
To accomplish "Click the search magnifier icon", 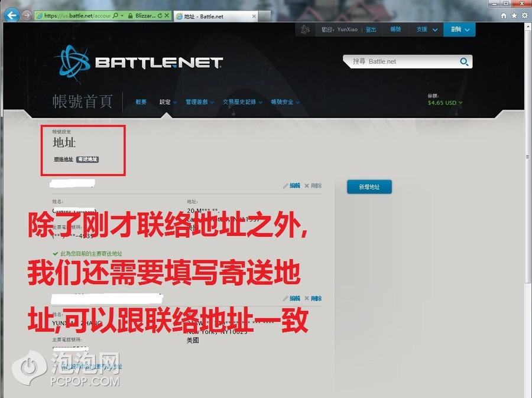I will point(464,61).
